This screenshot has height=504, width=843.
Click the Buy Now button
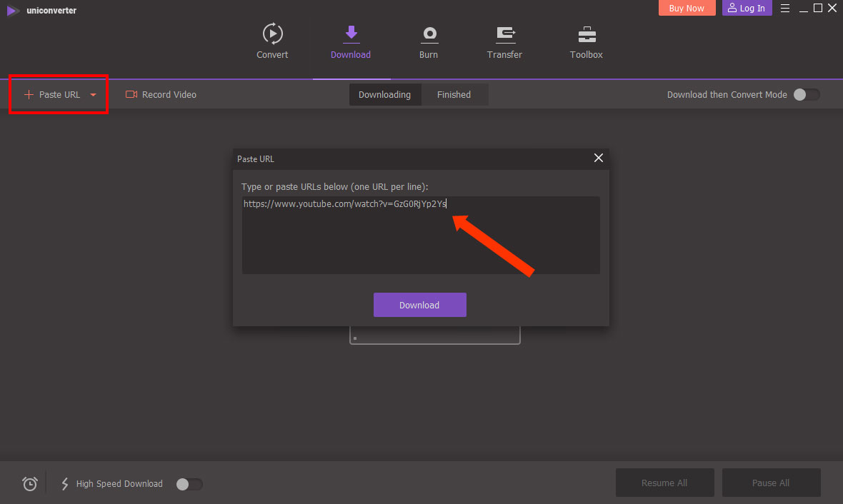(x=687, y=8)
